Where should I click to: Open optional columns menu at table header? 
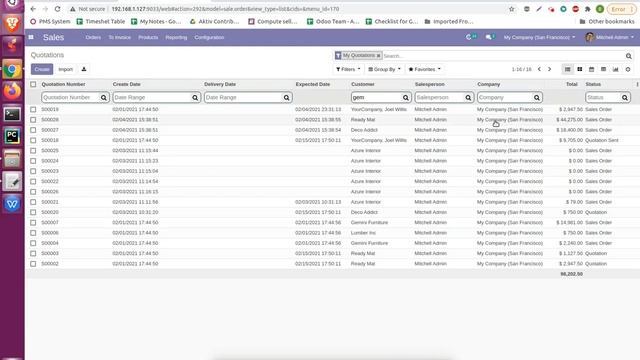pyautogui.click(x=637, y=84)
